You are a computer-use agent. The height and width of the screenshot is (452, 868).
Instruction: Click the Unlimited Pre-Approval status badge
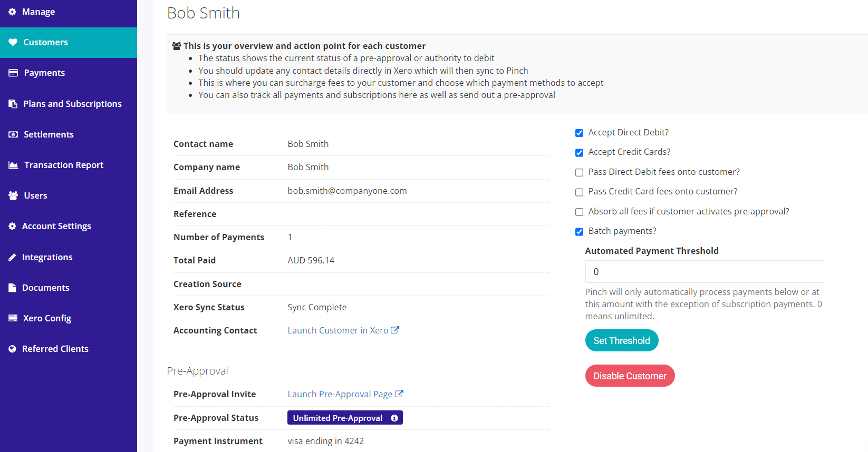click(x=345, y=418)
